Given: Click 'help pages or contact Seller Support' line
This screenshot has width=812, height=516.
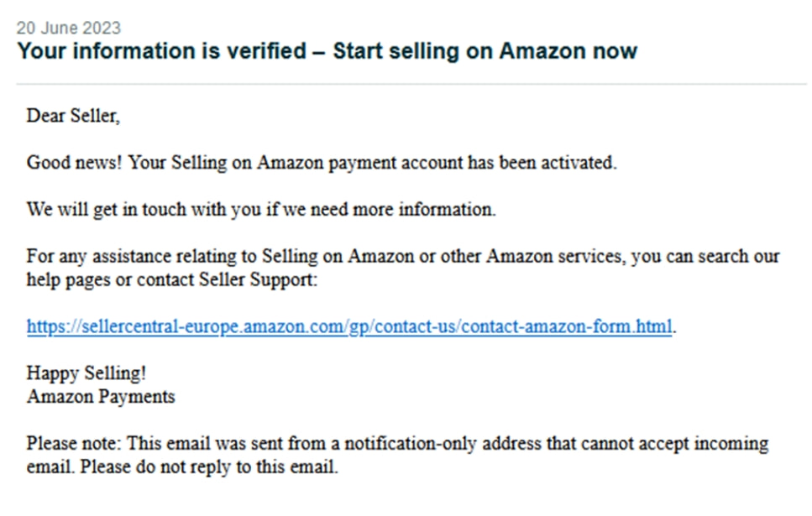Looking at the screenshot, I should point(171,279).
